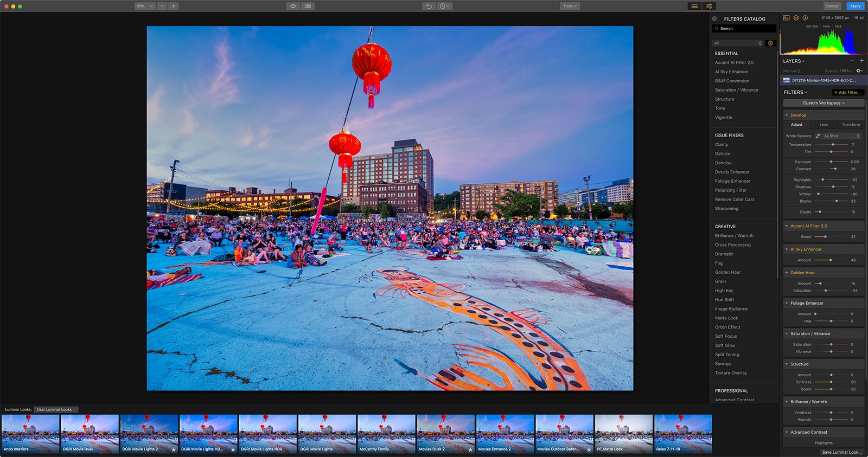
Task: Pick white balance with eyedropper icon
Action: [x=818, y=136]
